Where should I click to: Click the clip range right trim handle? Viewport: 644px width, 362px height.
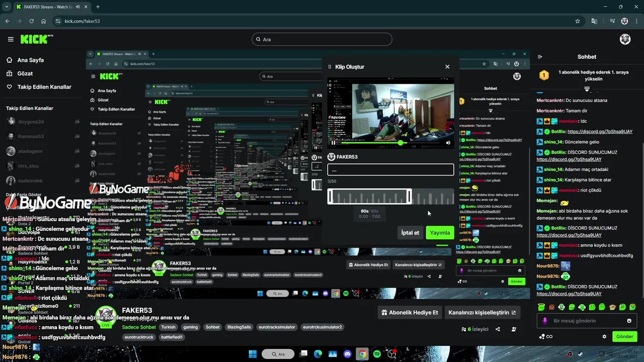click(409, 196)
